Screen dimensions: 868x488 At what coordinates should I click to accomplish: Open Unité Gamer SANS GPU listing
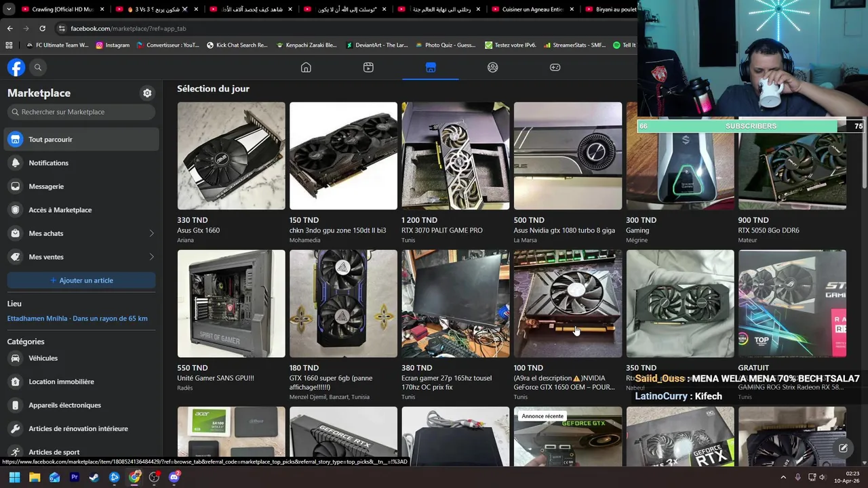coord(231,304)
